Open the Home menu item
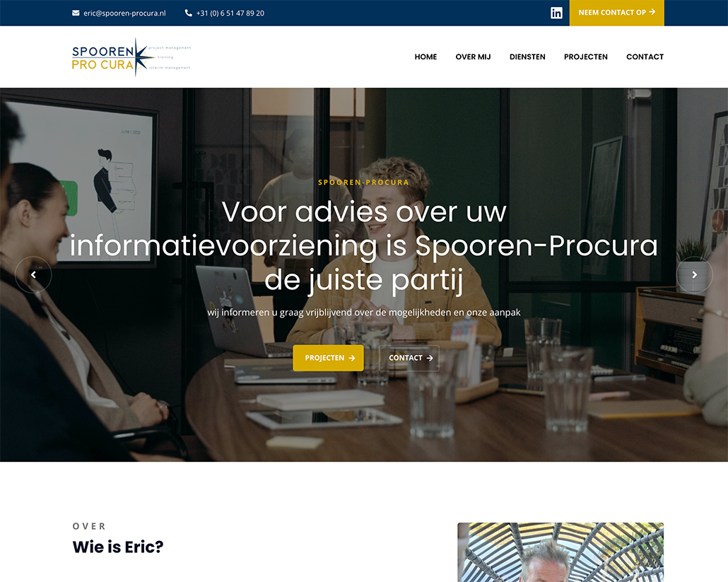The height and width of the screenshot is (582, 728). tap(425, 57)
